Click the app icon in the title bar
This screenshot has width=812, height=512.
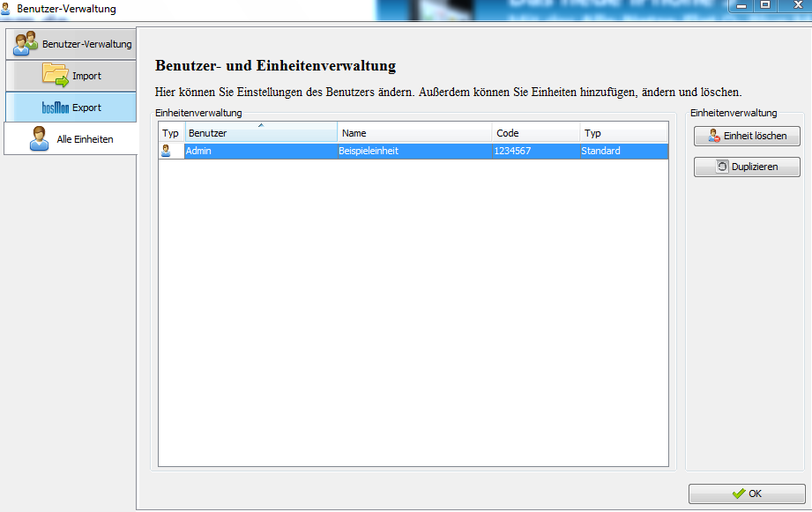coord(7,8)
